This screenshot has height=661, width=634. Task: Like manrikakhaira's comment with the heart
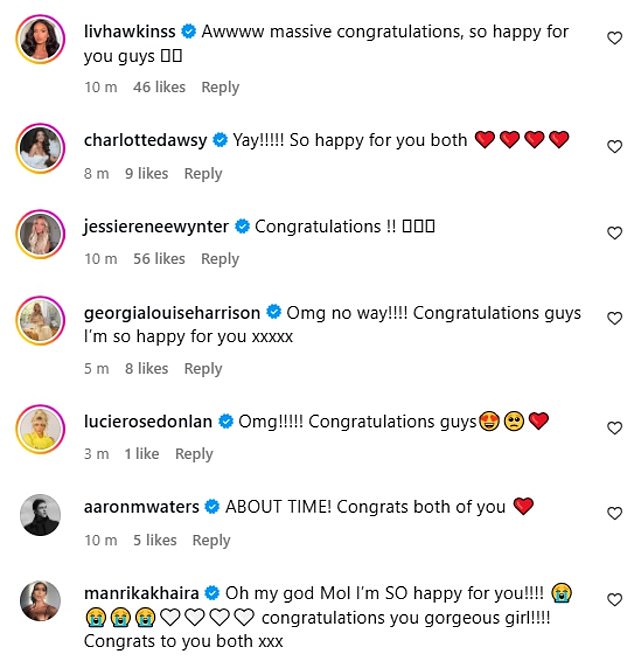(x=615, y=599)
